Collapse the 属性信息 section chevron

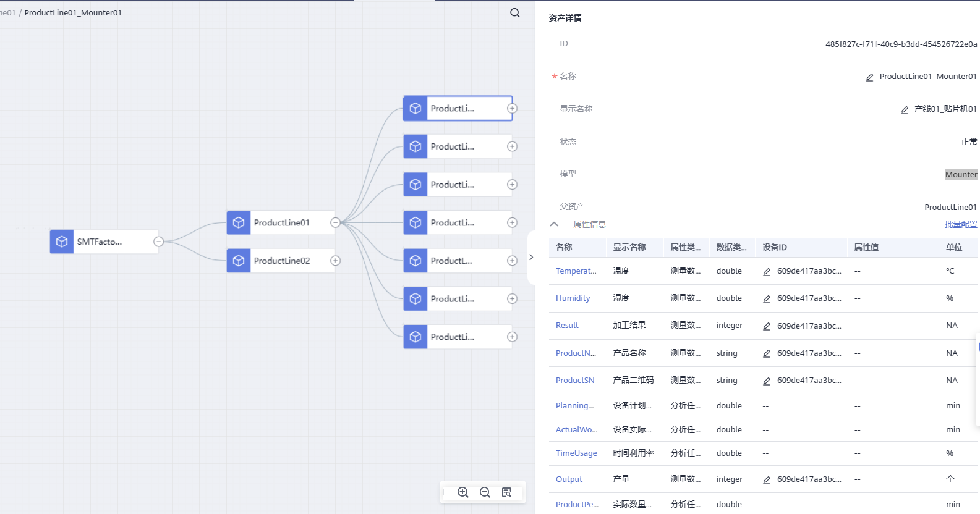point(554,224)
